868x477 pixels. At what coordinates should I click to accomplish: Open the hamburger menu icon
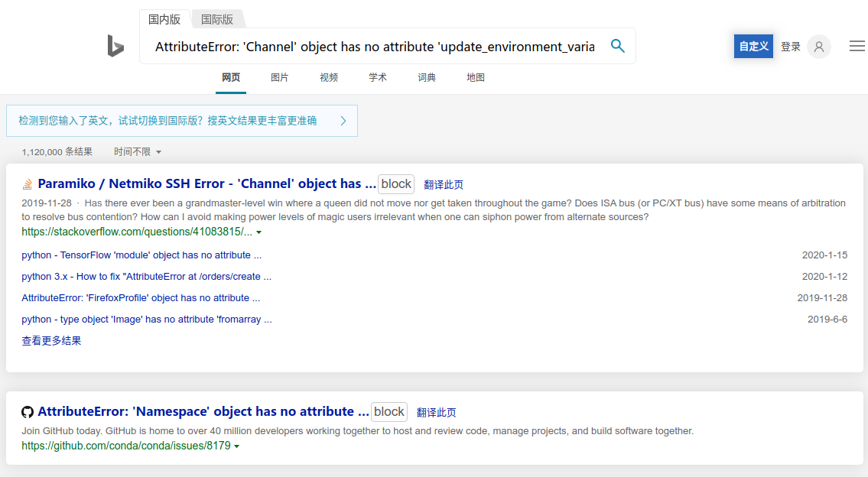coord(857,46)
